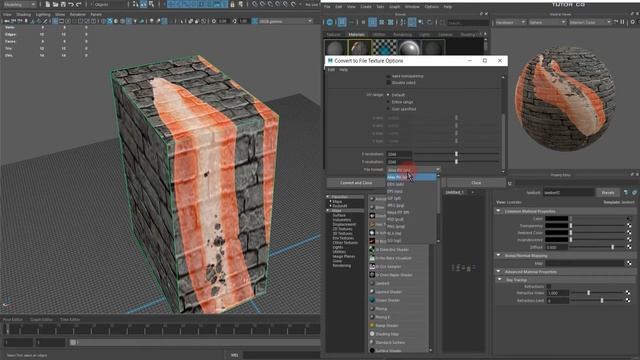Choose JPEG (jpg) from the file format list
Viewport: 640px width, 360px height.
[x=395, y=205]
